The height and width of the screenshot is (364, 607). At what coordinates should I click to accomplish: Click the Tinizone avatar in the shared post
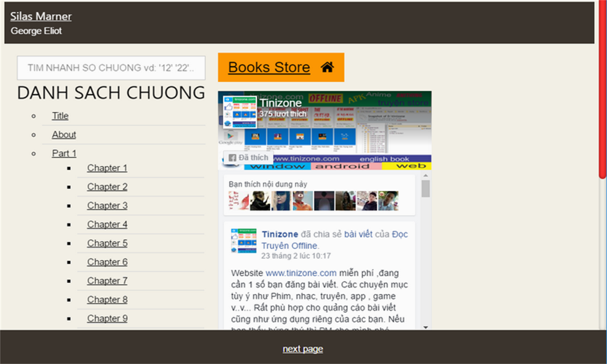coord(244,241)
